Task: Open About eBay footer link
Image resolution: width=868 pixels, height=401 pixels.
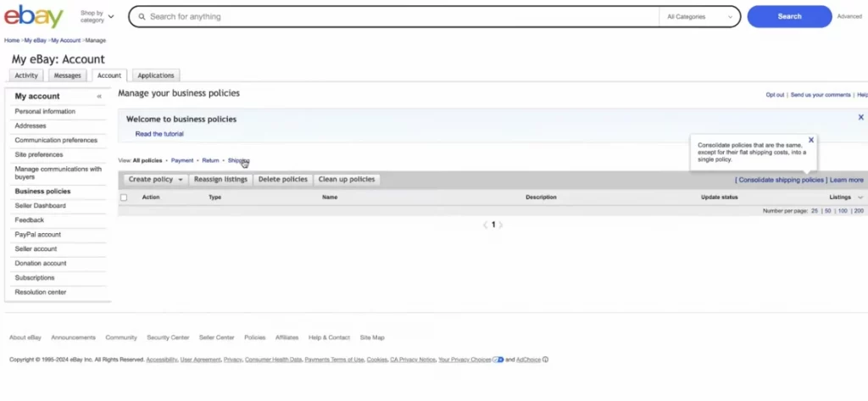Action: tap(25, 337)
